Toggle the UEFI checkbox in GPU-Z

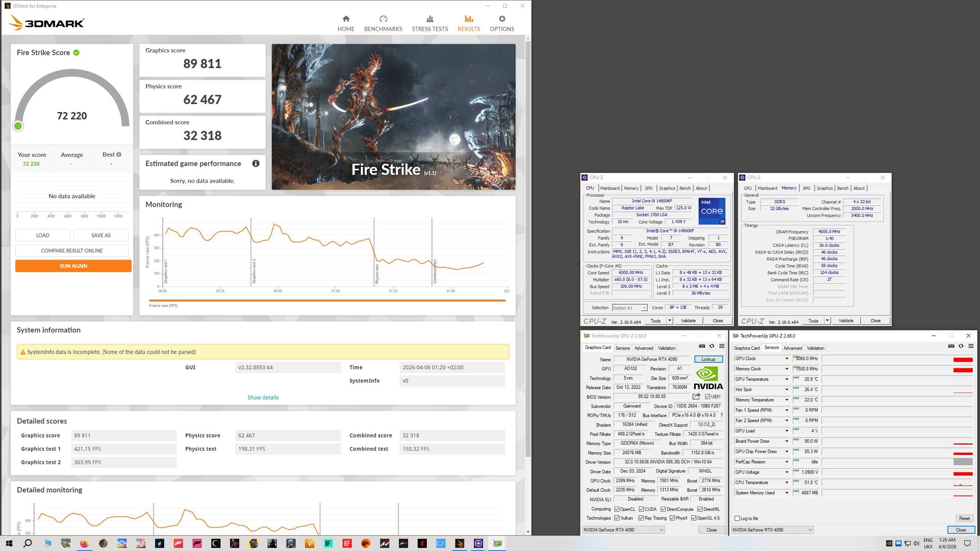coord(707,397)
